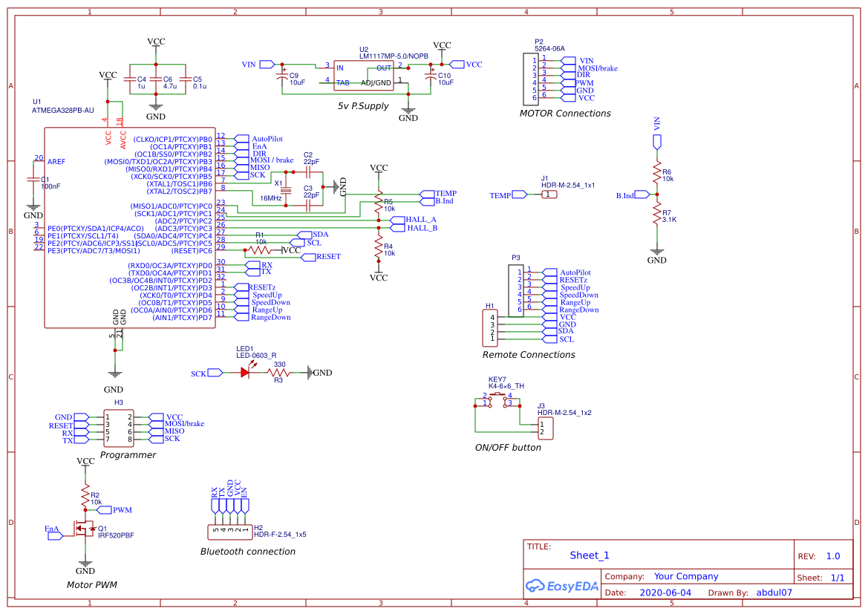Click the Sheet_1 title text

pos(588,555)
